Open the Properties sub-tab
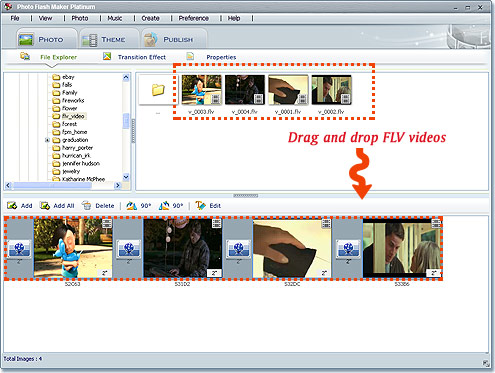Screen dimensions: 495x373 pyautogui.click(x=221, y=57)
